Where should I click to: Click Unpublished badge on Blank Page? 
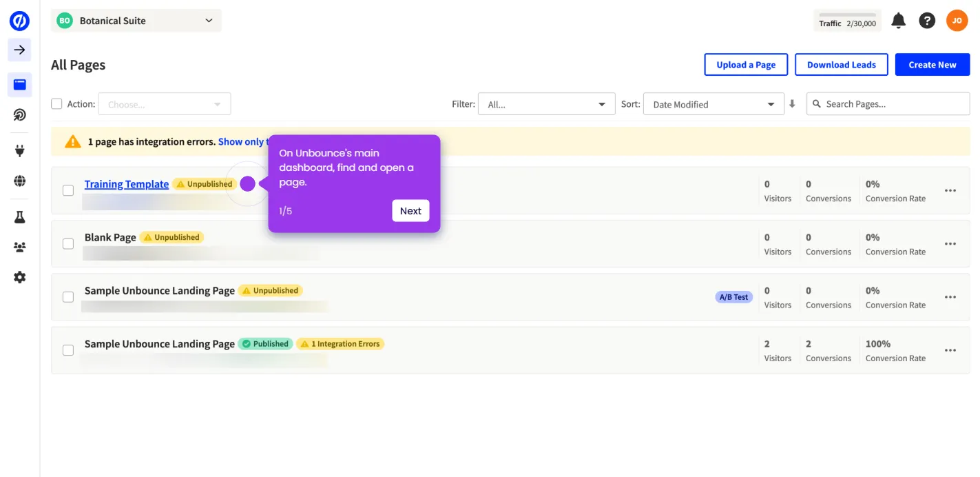pyautogui.click(x=171, y=237)
